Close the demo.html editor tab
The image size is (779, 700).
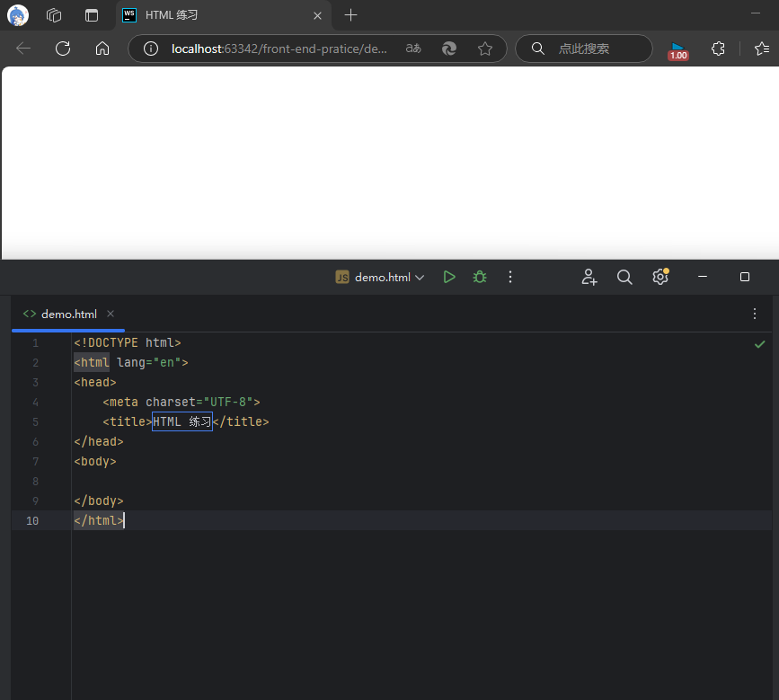pyautogui.click(x=111, y=314)
